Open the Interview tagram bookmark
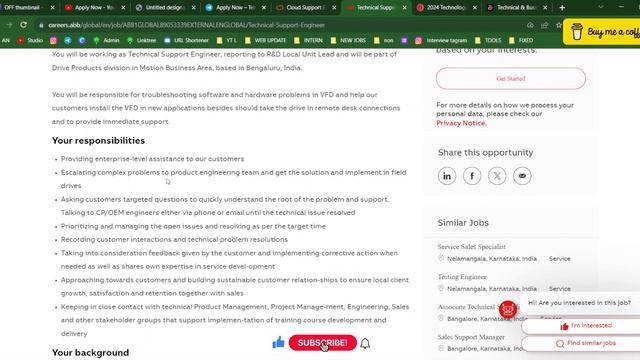 tap(441, 40)
